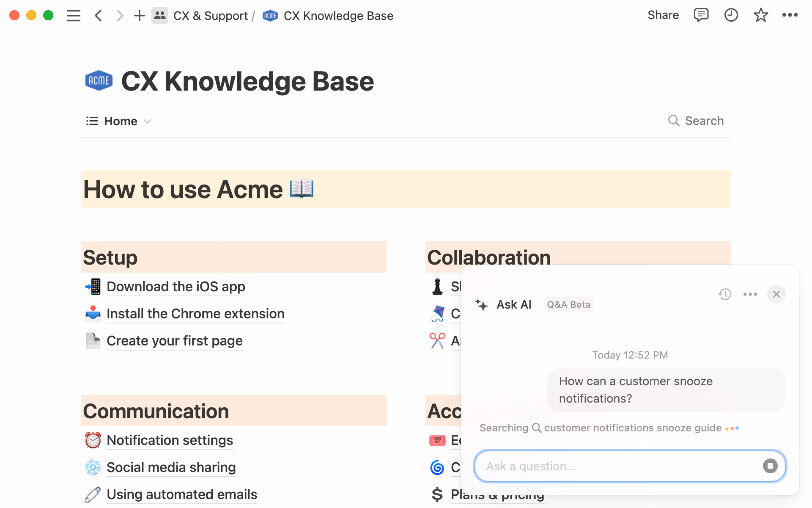View page updates via the clock icon
The image size is (812, 508).
pos(731,16)
